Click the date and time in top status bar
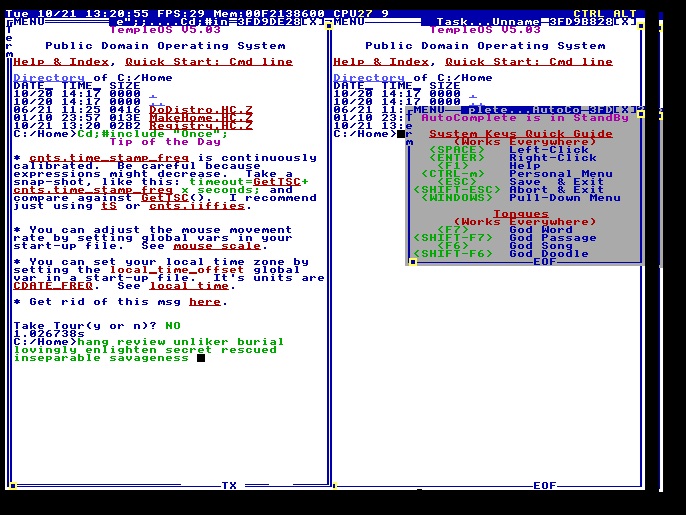The image size is (686, 515). [77, 14]
